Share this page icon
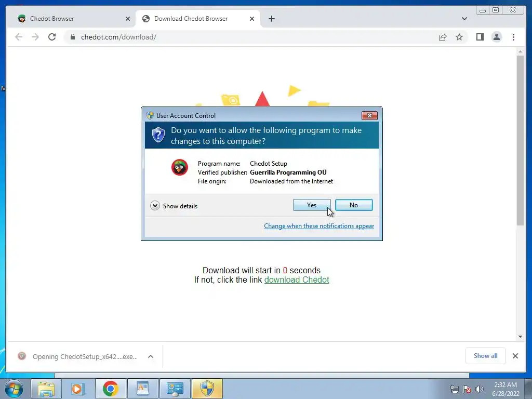 tap(443, 37)
